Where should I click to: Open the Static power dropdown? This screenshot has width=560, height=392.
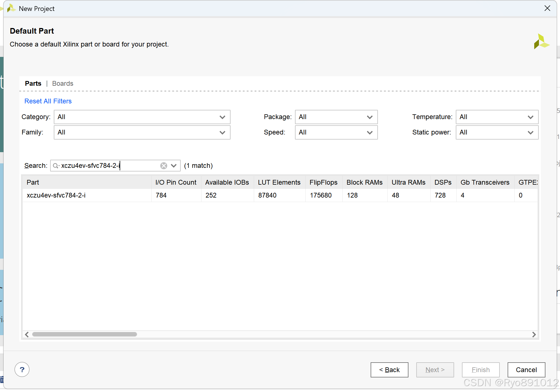point(497,133)
